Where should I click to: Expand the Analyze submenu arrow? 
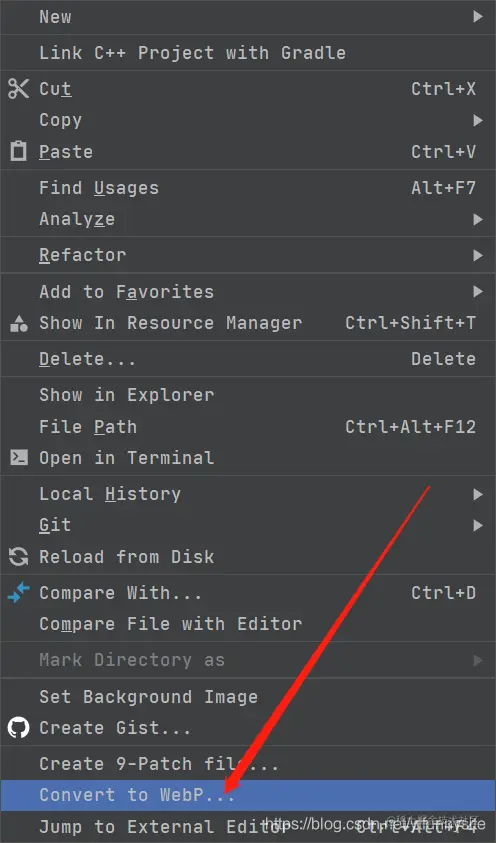point(478,219)
